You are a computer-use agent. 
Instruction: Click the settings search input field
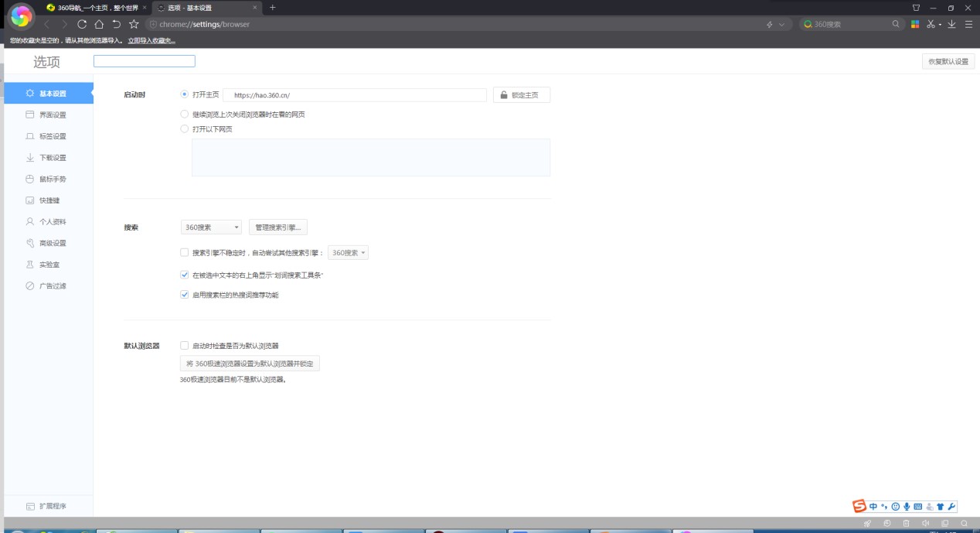pos(145,61)
